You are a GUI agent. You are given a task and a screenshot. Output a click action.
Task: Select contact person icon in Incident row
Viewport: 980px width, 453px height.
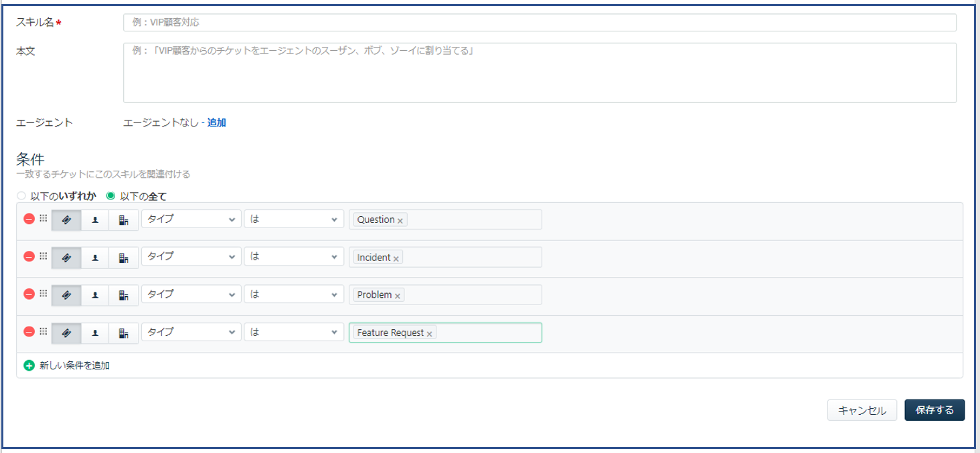[95, 258]
